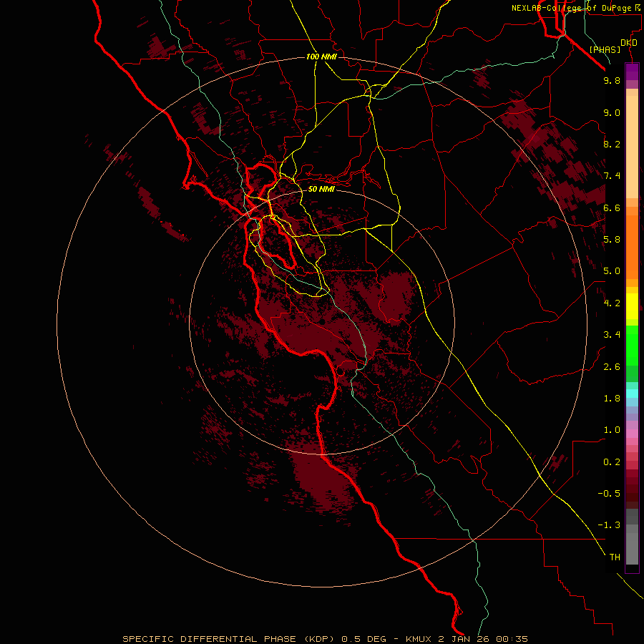The width and height of the screenshot is (644, 644).
Task: Click the 6.6 value on the color scale
Action: pyautogui.click(x=612, y=208)
